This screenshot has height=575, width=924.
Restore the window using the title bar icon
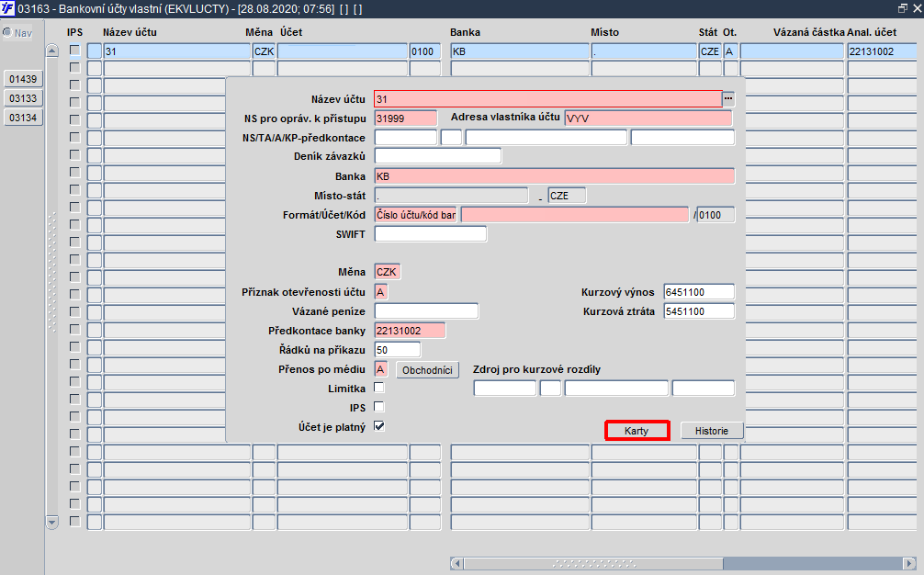(x=902, y=8)
